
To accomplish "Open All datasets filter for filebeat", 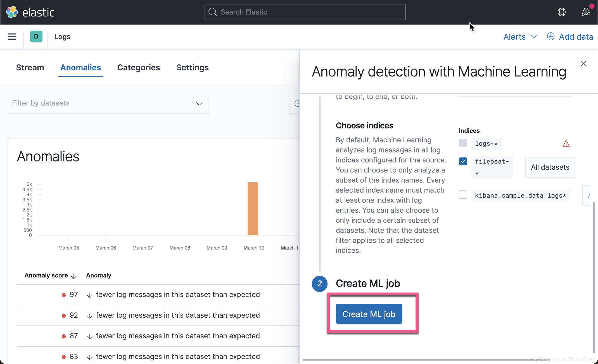I will coord(550,167).
